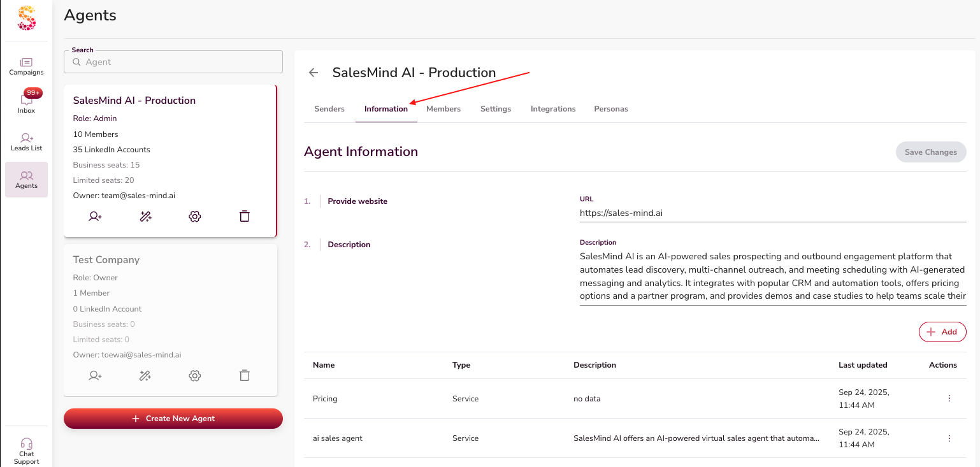The width and height of the screenshot is (980, 467).
Task: Switch to the Integrations tab
Action: point(553,109)
